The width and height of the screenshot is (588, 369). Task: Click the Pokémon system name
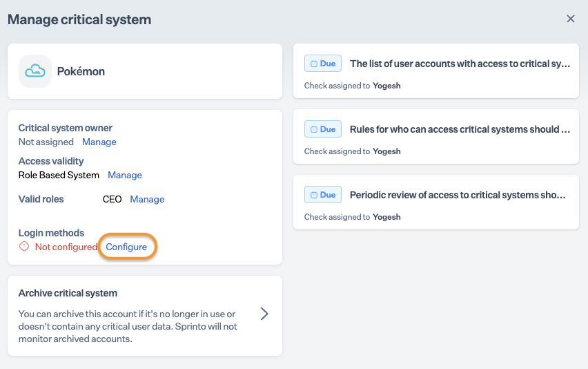[81, 71]
